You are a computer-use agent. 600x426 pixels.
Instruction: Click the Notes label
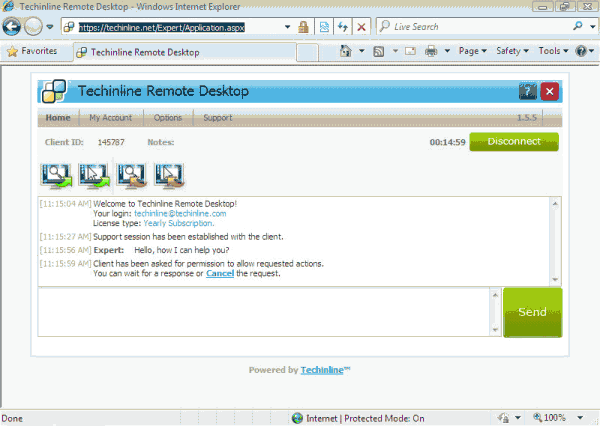click(161, 142)
